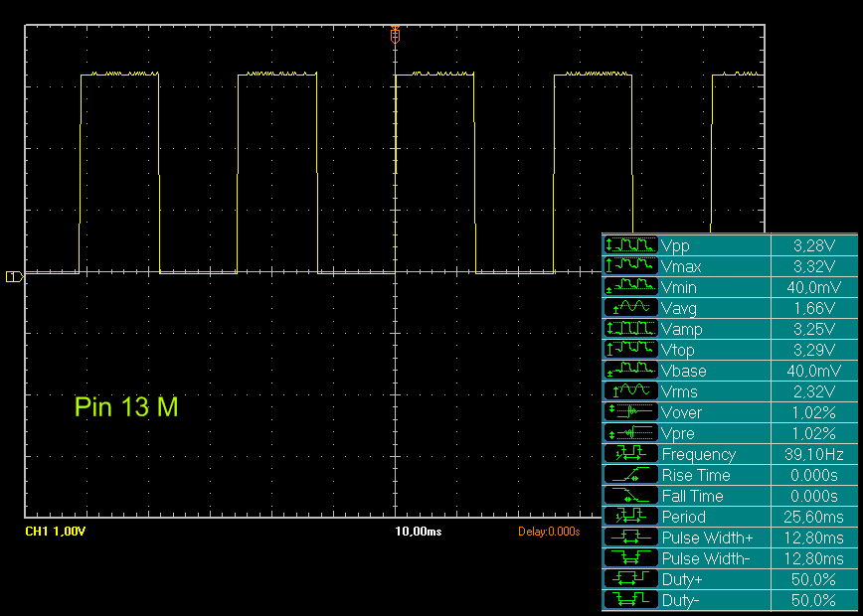The width and height of the screenshot is (863, 616).
Task: Click the Rise Time label text
Action: (695, 476)
